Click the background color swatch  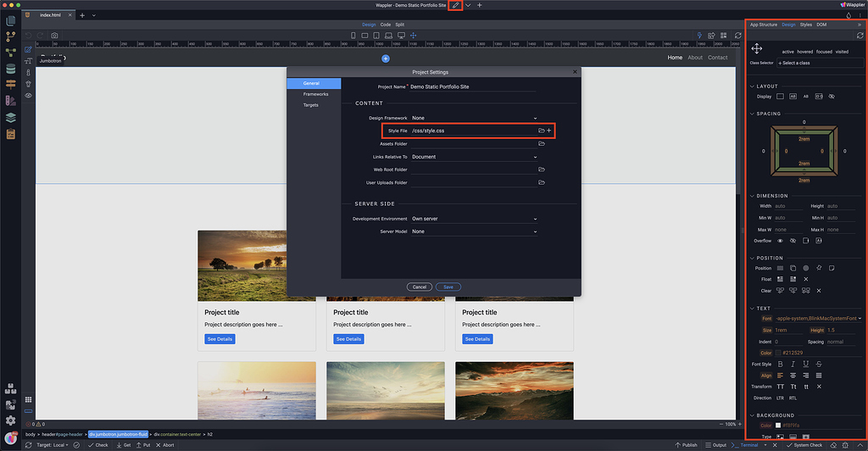click(778, 425)
